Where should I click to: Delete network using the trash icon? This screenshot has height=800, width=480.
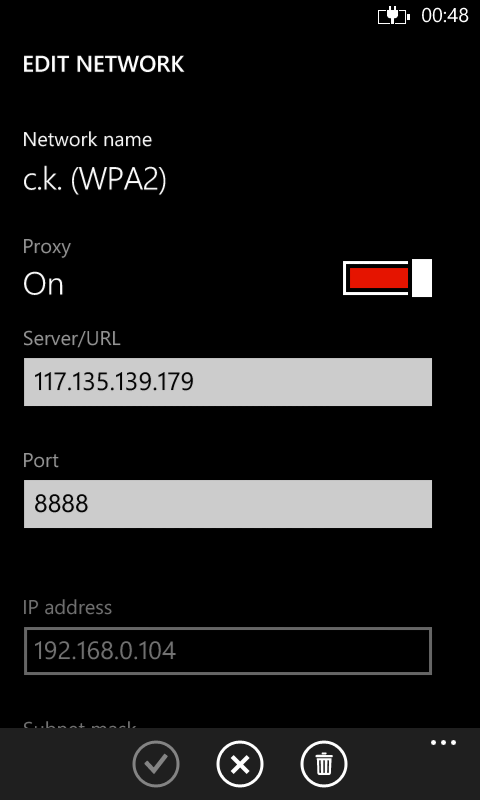coord(324,764)
